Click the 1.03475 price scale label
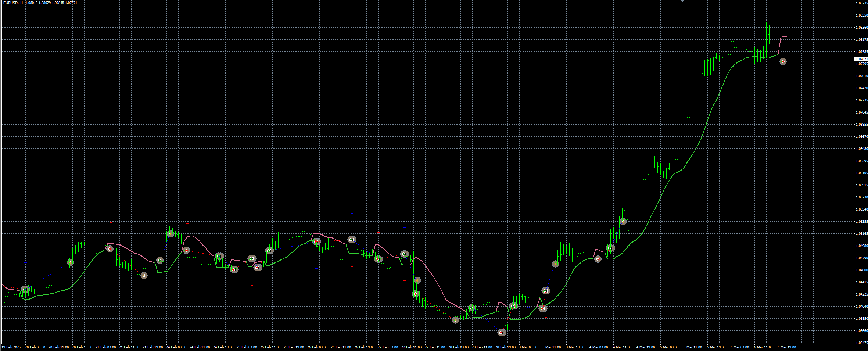The height and width of the screenshot is (351, 868). 862,343
